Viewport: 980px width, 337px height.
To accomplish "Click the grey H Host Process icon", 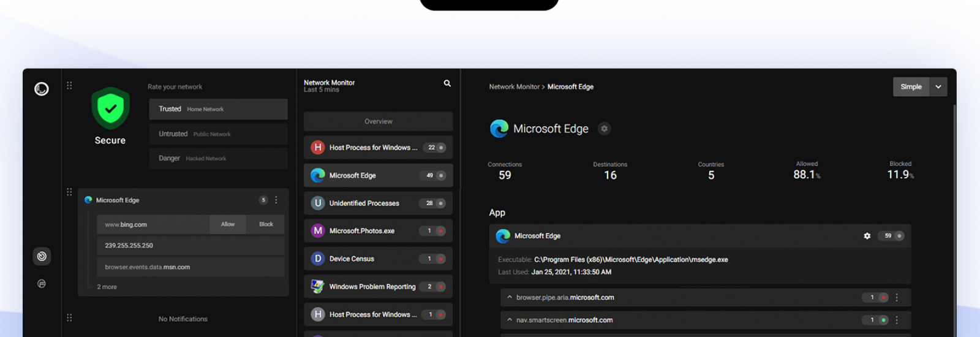I will click(317, 314).
